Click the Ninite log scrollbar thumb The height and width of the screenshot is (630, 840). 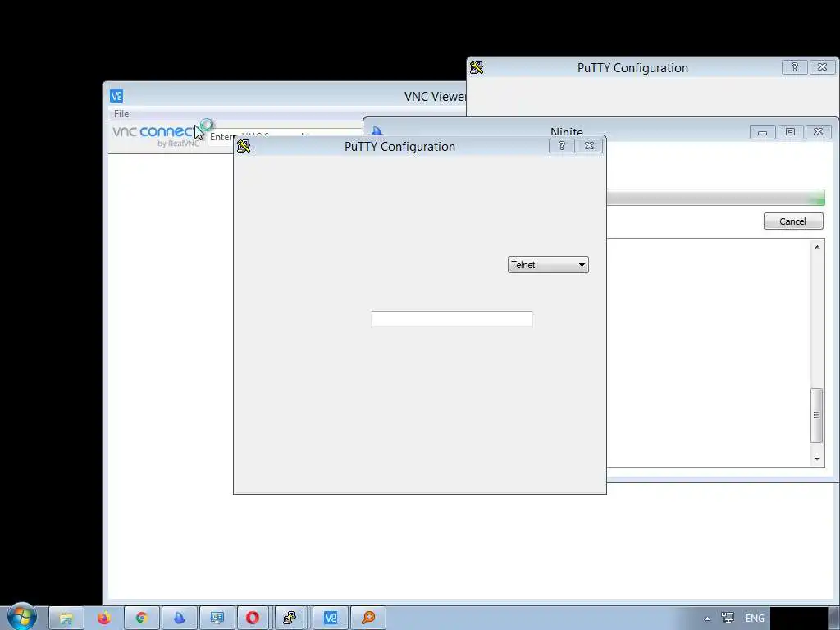816,415
